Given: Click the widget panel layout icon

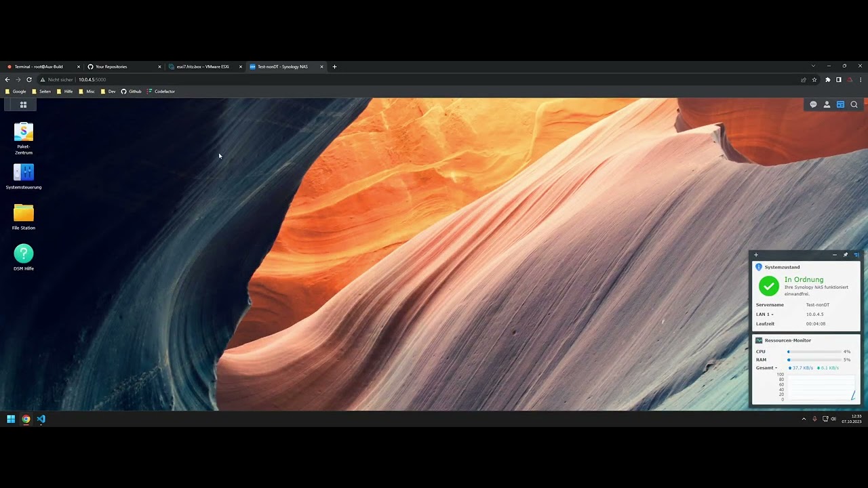Looking at the screenshot, I should coord(856,255).
